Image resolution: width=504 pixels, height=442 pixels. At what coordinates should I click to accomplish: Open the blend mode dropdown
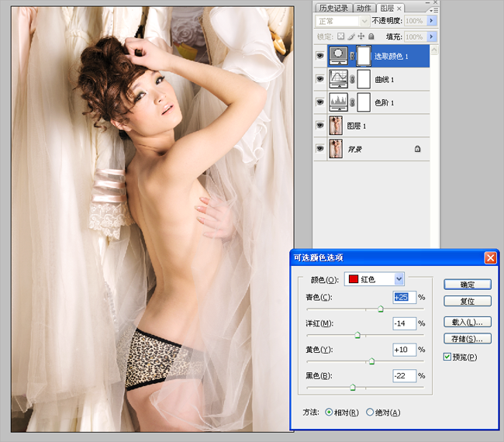pos(341,21)
